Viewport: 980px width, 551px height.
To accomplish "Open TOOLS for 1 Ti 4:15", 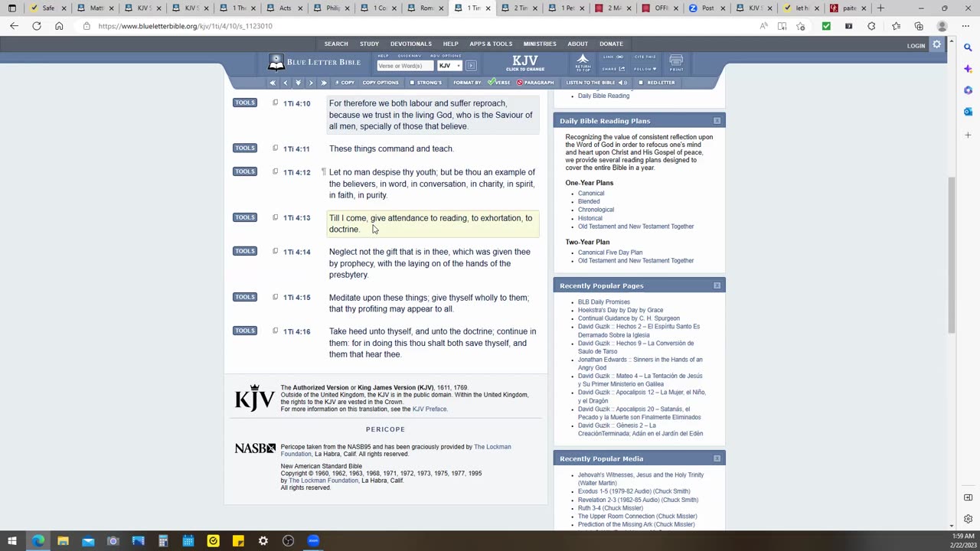I will tap(245, 297).
